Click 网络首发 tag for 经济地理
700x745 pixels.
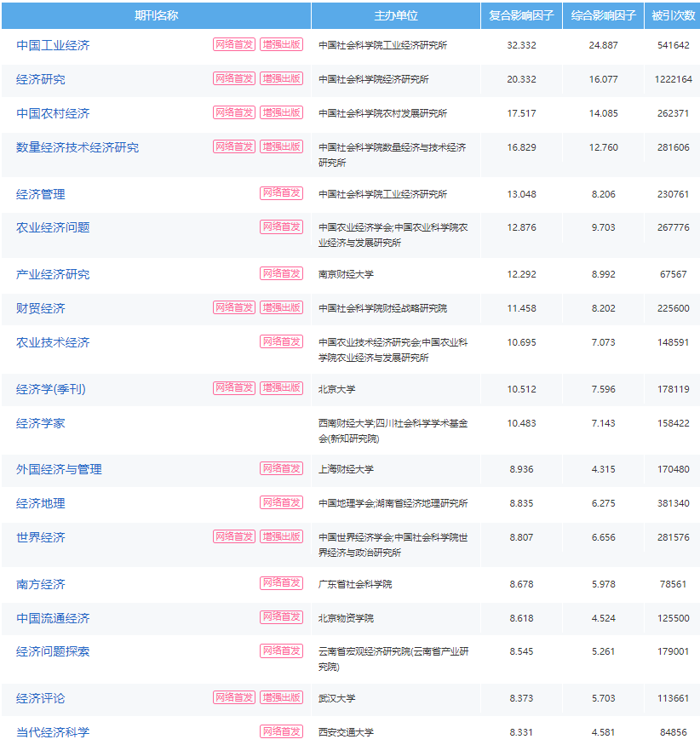click(x=281, y=502)
